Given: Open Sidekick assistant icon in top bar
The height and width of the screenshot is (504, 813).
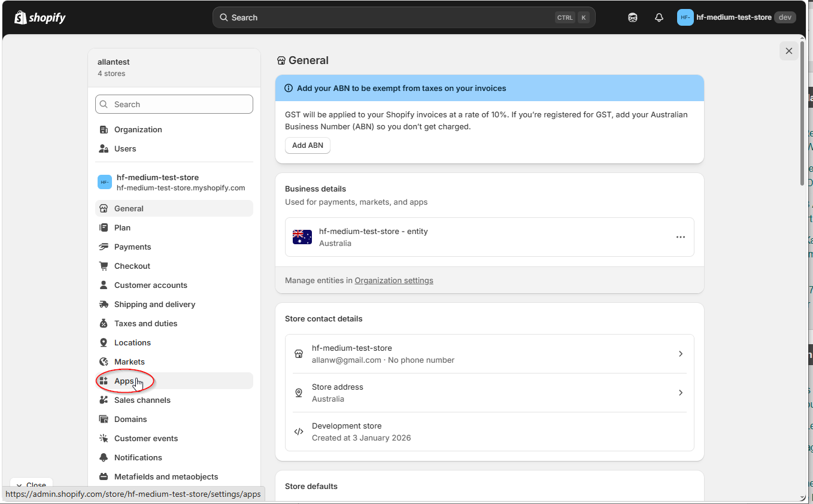Looking at the screenshot, I should (632, 17).
